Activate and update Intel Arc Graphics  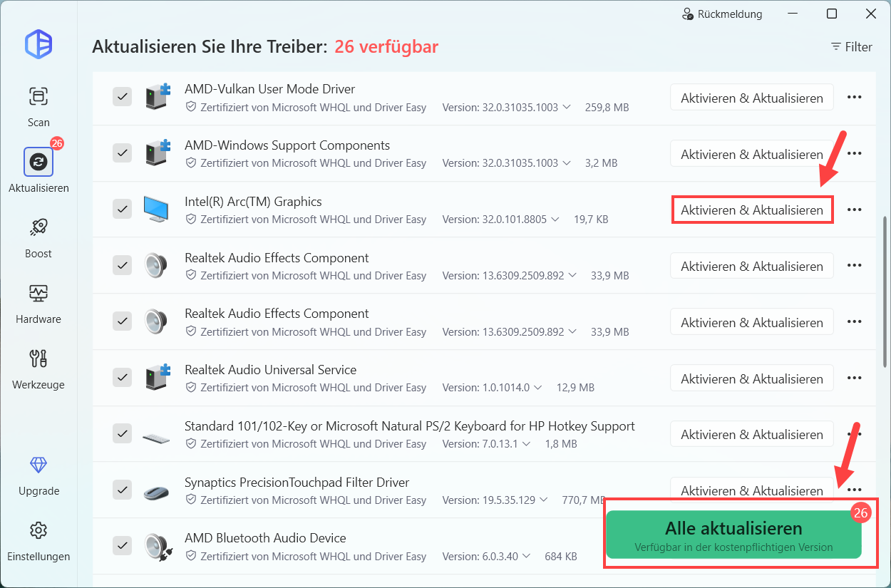(x=752, y=210)
